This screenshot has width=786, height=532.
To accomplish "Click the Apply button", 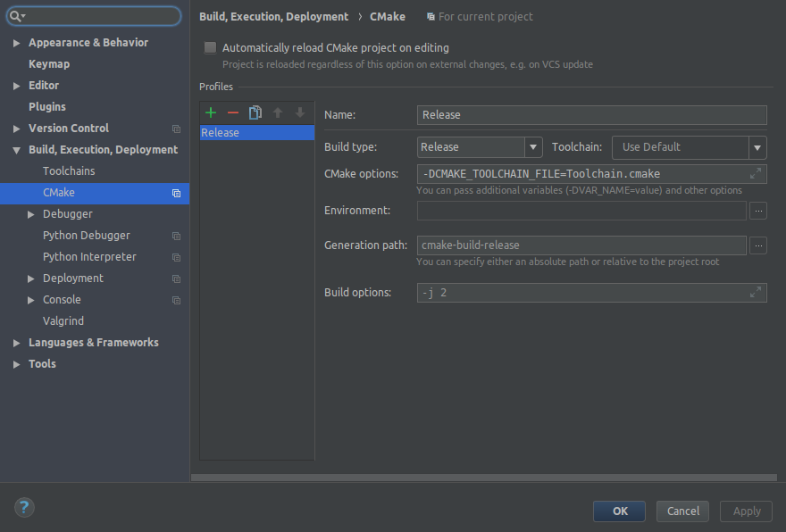I will coord(747,511).
